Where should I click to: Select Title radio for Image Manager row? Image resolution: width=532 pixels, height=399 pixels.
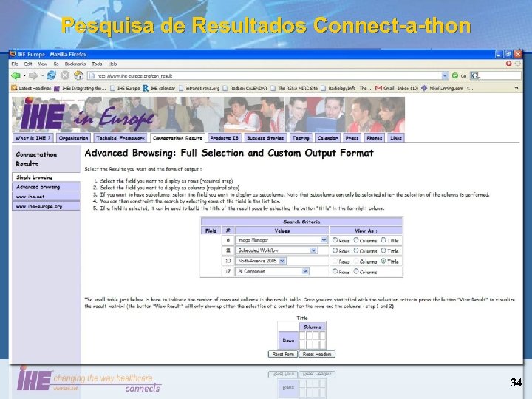click(x=383, y=240)
